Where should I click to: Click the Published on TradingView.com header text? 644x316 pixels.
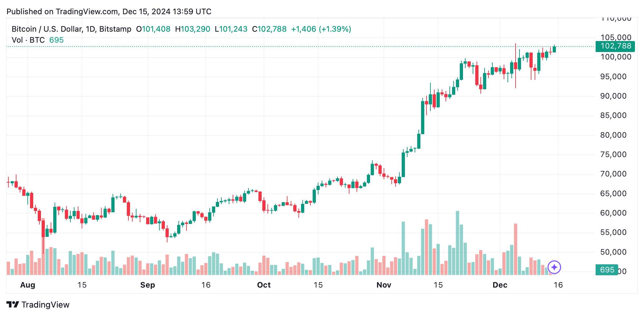[109, 12]
